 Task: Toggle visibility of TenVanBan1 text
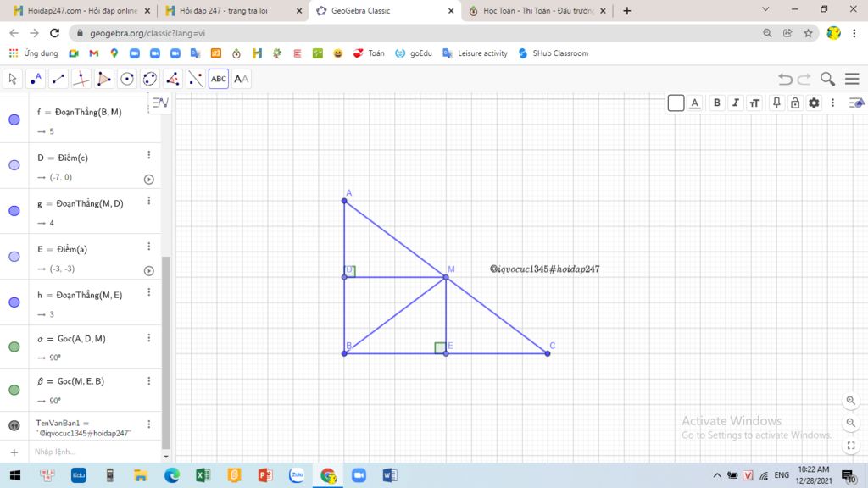click(14, 425)
